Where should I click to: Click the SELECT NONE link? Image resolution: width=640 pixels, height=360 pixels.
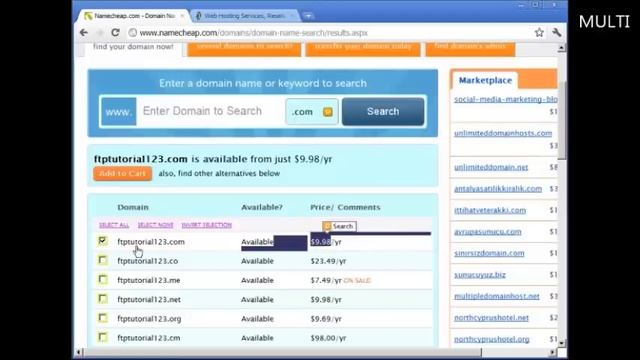pyautogui.click(x=155, y=225)
